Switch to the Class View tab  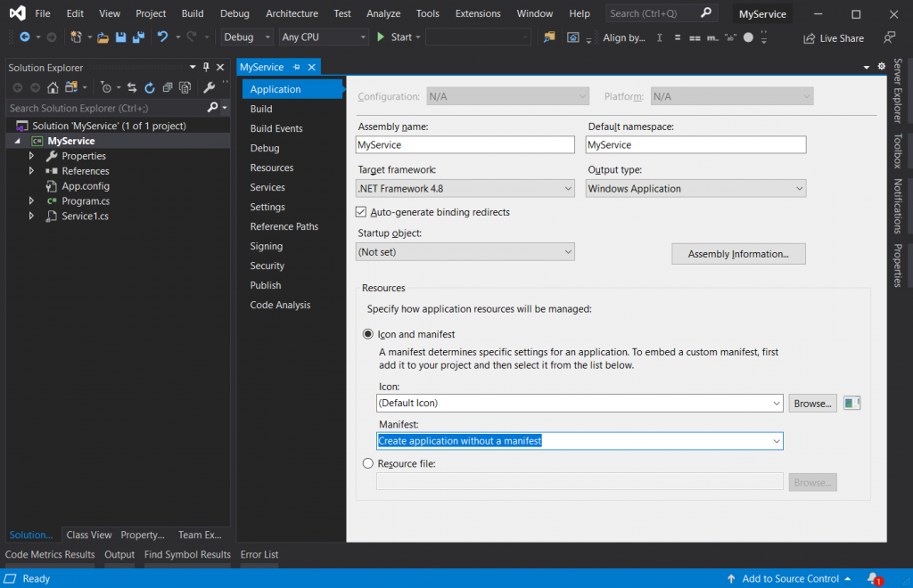point(89,535)
